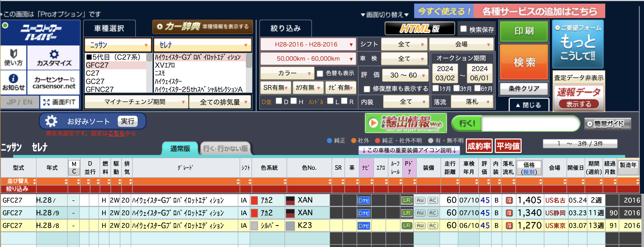Click the 価格 column sort arrows

pyautogui.click(x=540, y=181)
